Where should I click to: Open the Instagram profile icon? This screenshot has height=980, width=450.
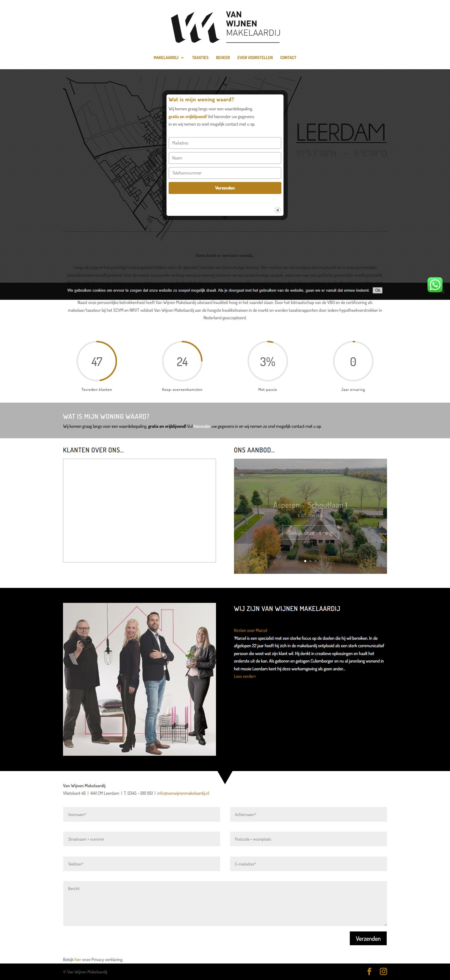(x=383, y=971)
